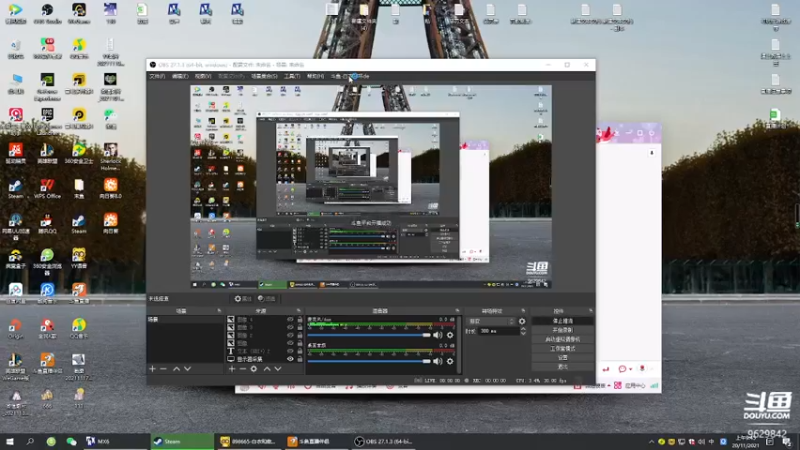Toggle visibility of 显示器采集 source
The image size is (800, 450).
(x=290, y=359)
